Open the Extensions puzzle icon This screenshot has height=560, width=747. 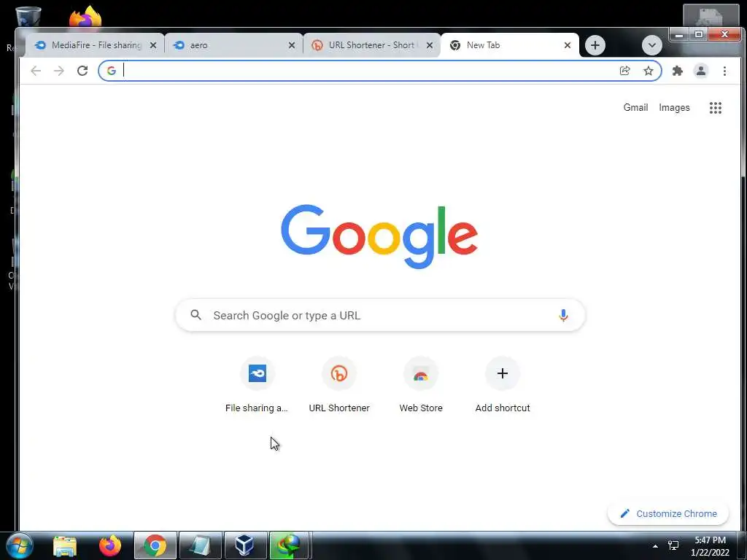click(x=678, y=71)
